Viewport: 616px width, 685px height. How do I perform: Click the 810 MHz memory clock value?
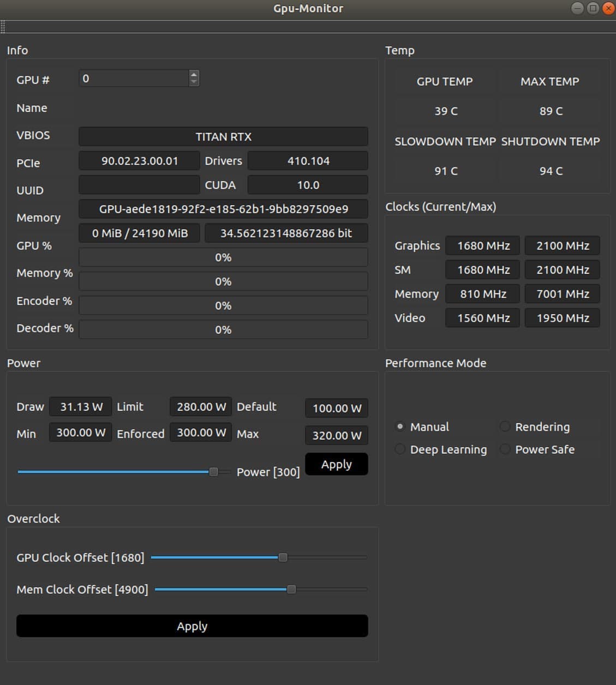(x=483, y=294)
